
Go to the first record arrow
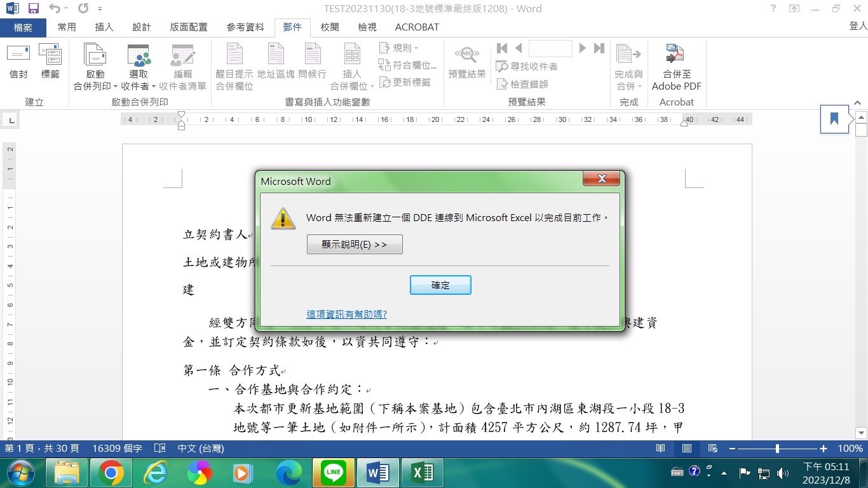coord(502,48)
